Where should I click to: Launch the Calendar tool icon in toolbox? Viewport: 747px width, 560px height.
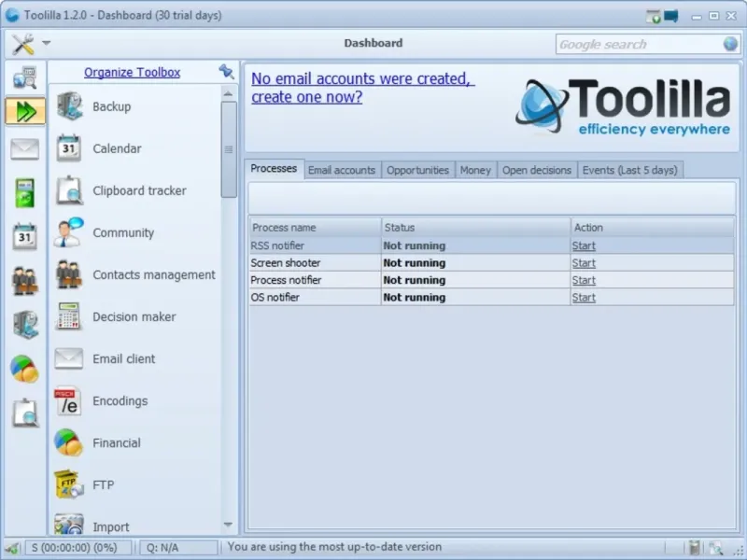click(x=69, y=148)
